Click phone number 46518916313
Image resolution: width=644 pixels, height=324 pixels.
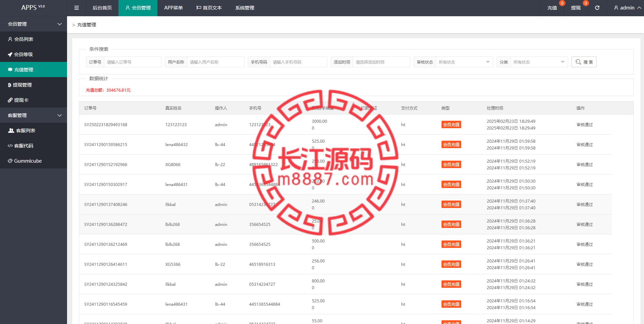point(262,264)
